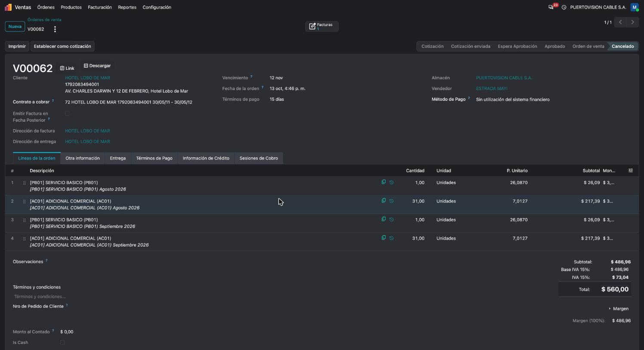Open the messages icon with 23 badge

tap(551, 7)
